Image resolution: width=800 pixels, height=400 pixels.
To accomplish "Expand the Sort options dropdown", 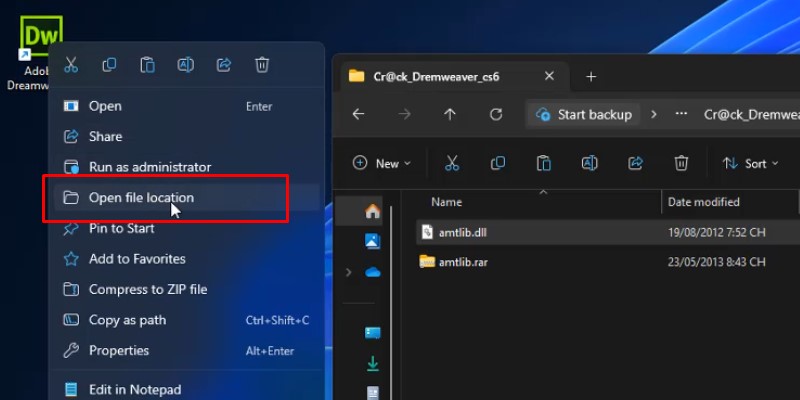I will coord(748,163).
